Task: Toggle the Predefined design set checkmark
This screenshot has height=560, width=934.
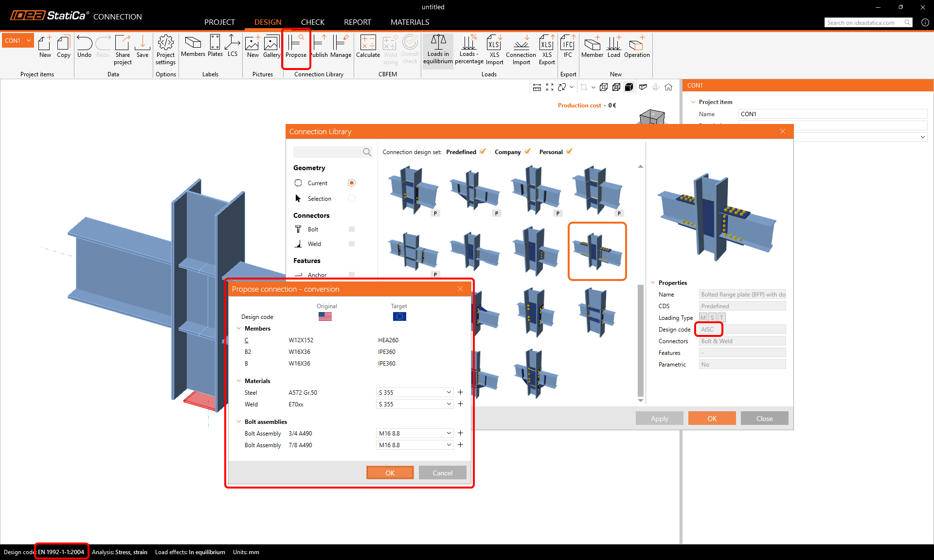Action: [x=483, y=152]
